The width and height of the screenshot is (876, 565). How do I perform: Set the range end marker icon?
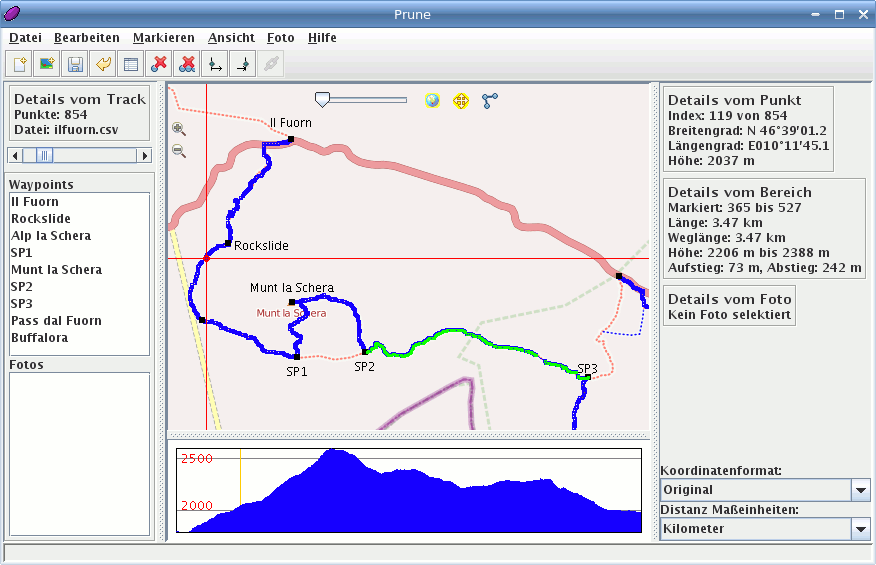242,65
